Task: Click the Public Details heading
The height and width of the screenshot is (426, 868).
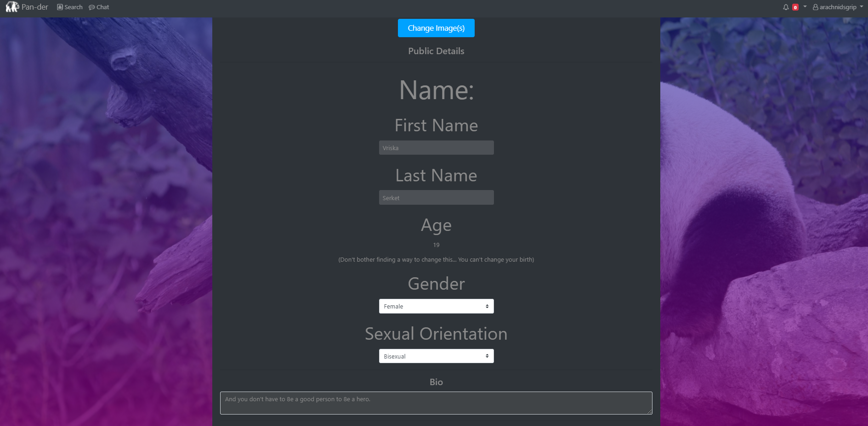Action: 436,51
